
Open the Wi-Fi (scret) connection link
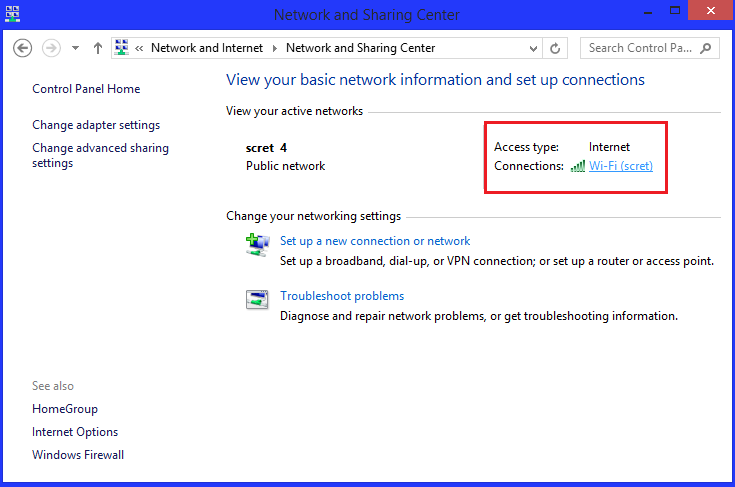621,166
